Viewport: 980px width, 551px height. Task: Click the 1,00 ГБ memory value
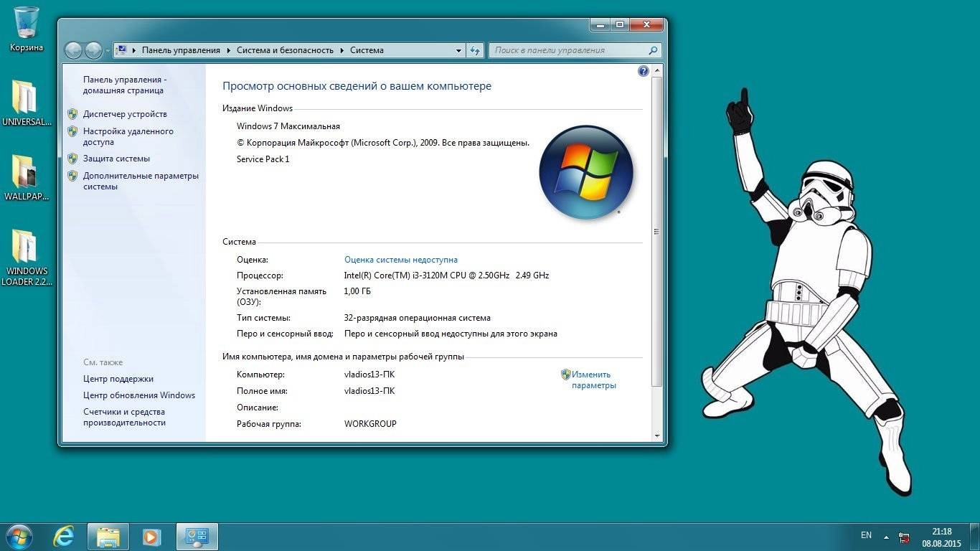[x=357, y=291]
